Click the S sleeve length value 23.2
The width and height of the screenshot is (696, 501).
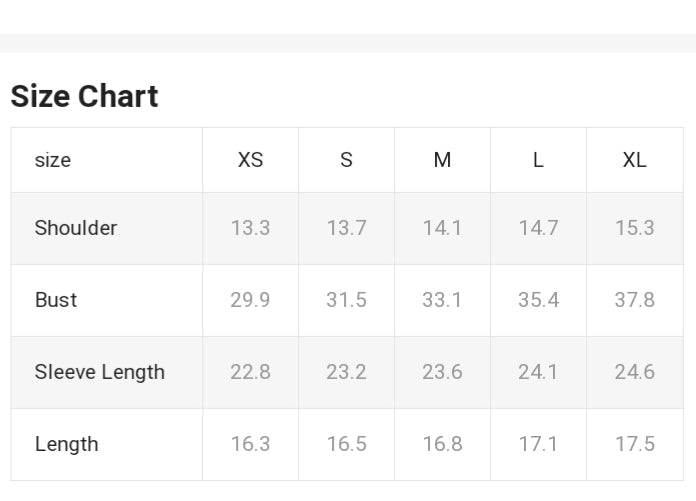tap(346, 372)
